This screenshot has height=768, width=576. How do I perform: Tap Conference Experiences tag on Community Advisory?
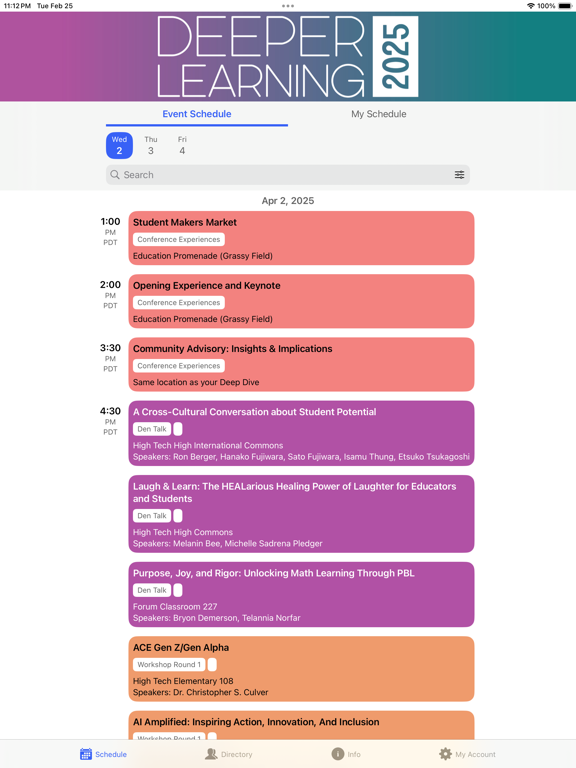pos(179,366)
